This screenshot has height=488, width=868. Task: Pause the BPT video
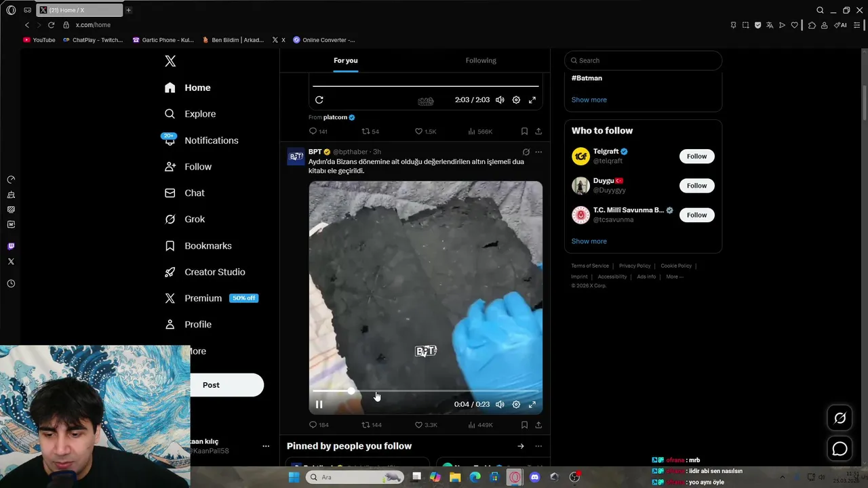pyautogui.click(x=319, y=405)
